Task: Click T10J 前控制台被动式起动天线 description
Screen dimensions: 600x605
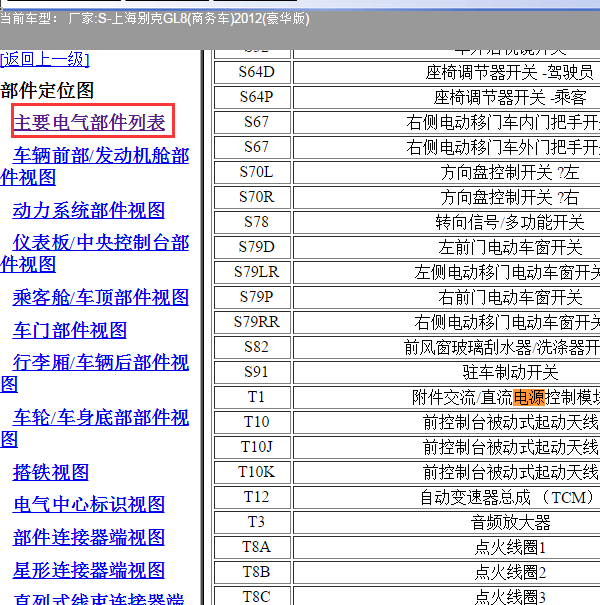Action: click(511, 448)
